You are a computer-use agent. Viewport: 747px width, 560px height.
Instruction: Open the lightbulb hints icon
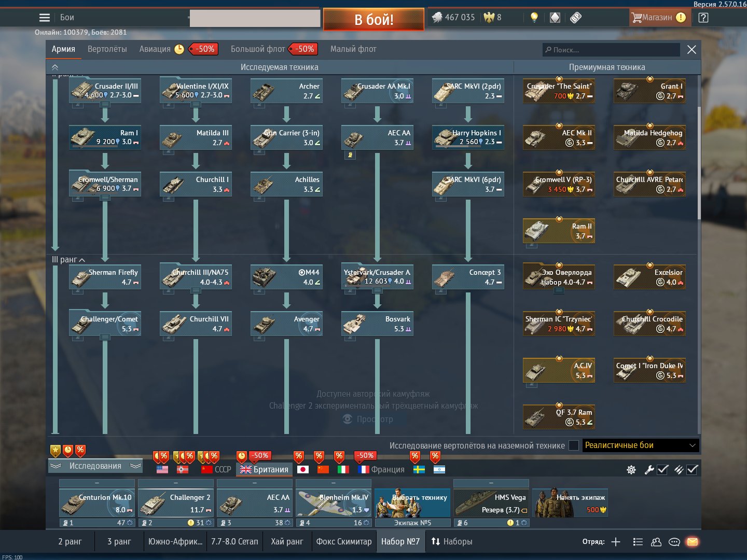(534, 18)
